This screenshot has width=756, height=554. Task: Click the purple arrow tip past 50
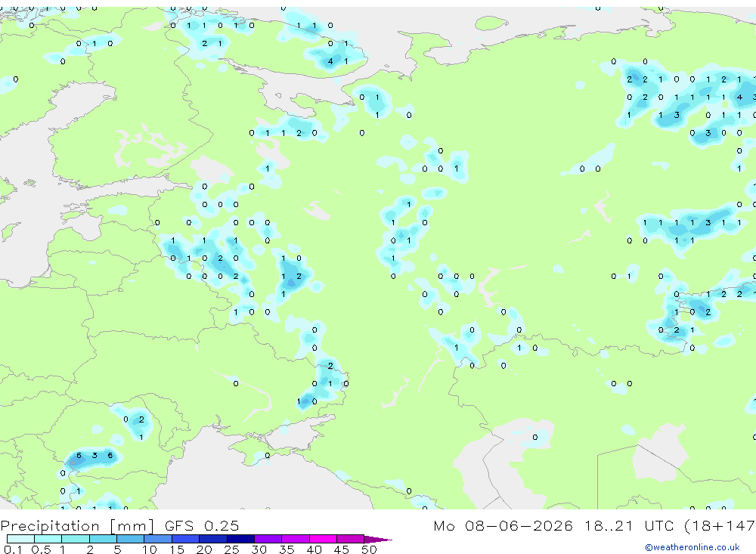[378, 540]
